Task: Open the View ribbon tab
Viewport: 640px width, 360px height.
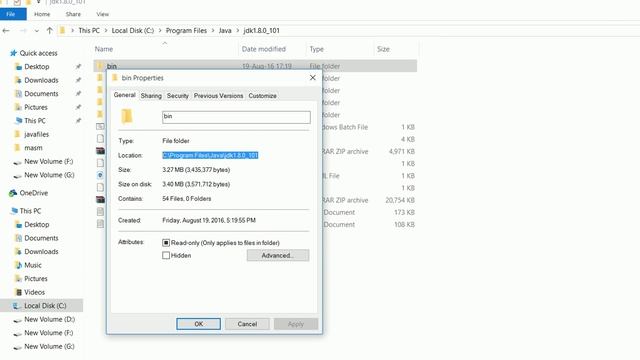Action: click(102, 14)
